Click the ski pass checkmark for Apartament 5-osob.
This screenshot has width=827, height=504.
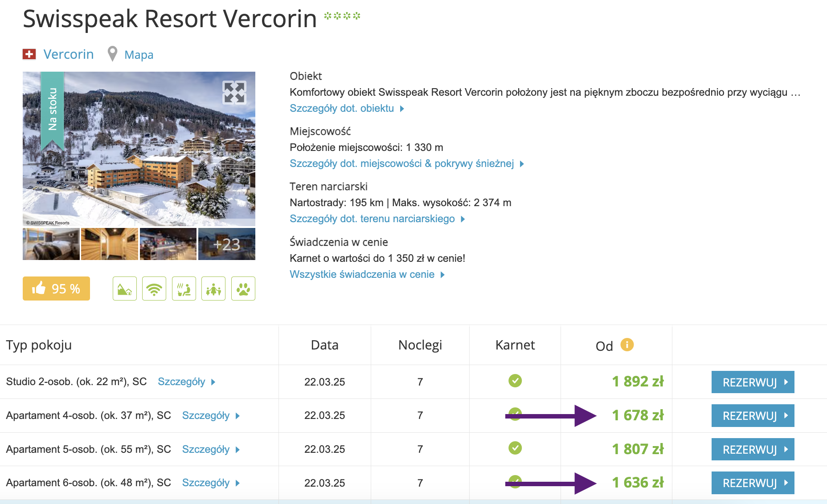[x=515, y=448]
